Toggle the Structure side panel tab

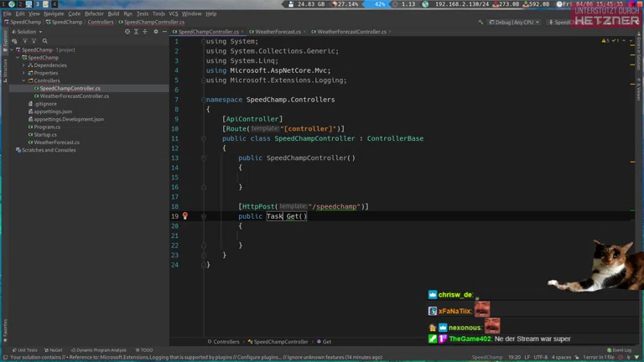point(4,69)
